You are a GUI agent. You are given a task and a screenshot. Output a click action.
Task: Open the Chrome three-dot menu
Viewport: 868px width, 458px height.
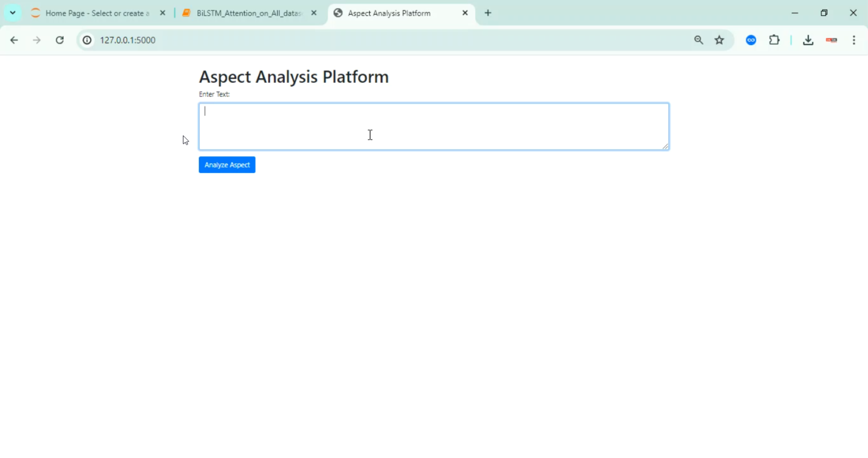[854, 40]
